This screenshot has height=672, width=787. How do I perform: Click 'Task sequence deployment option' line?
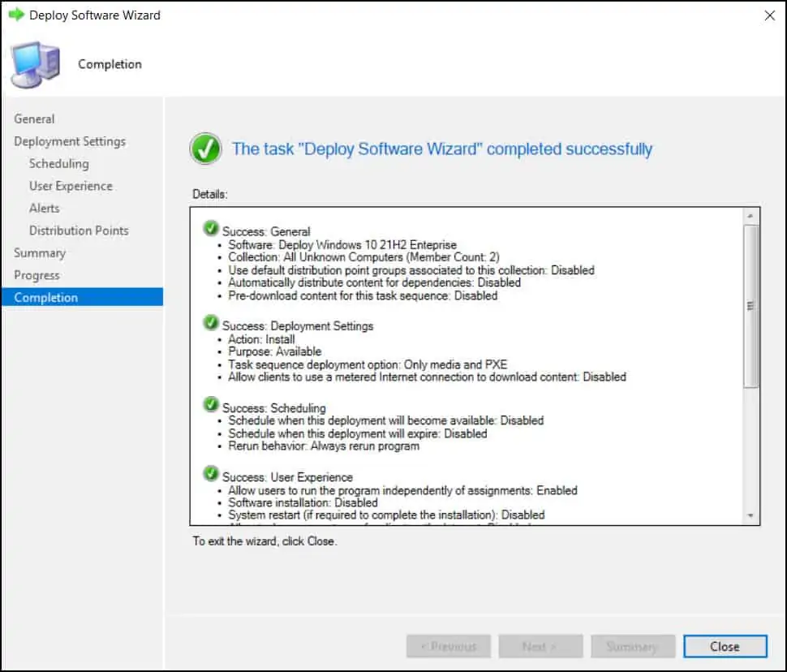[x=368, y=364]
